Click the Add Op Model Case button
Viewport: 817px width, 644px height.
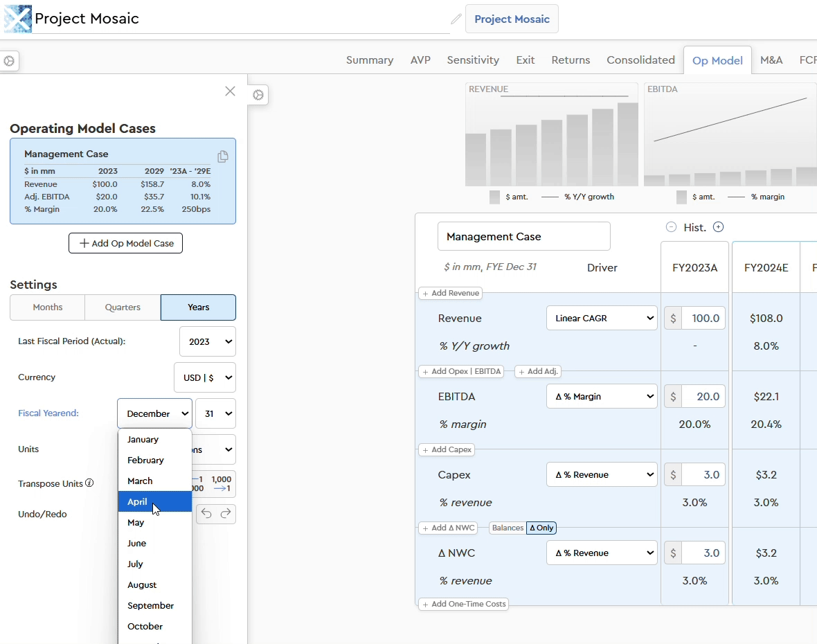point(125,244)
